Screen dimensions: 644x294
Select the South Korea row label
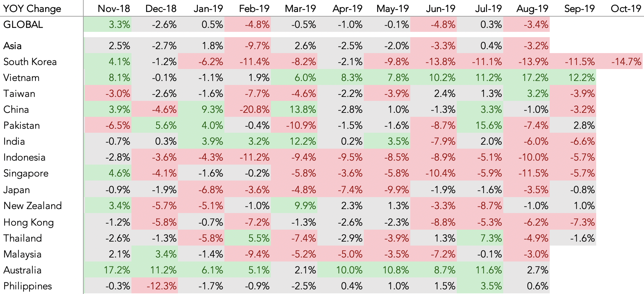pyautogui.click(x=30, y=62)
